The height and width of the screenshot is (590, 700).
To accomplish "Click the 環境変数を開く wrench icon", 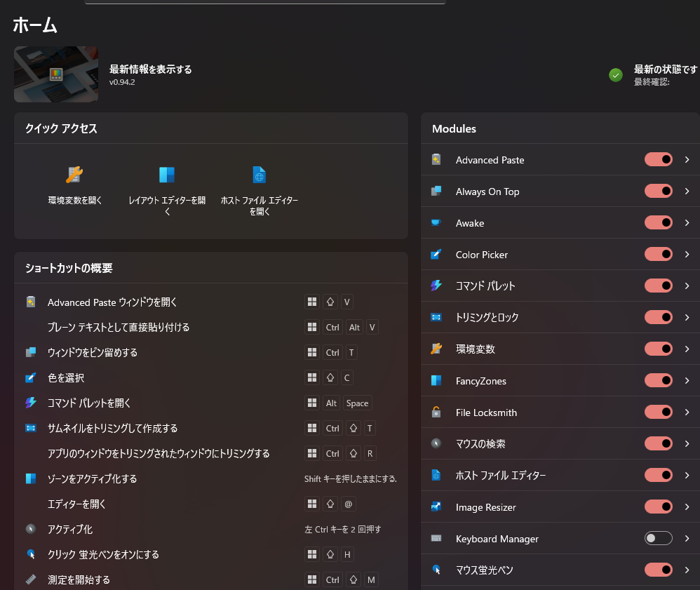I will point(74,175).
